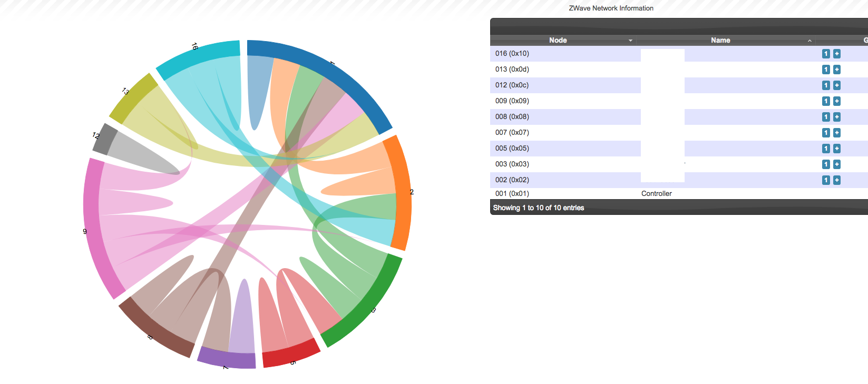The width and height of the screenshot is (868, 384).
Task: Add group with plus for node 007
Action: [x=836, y=133]
